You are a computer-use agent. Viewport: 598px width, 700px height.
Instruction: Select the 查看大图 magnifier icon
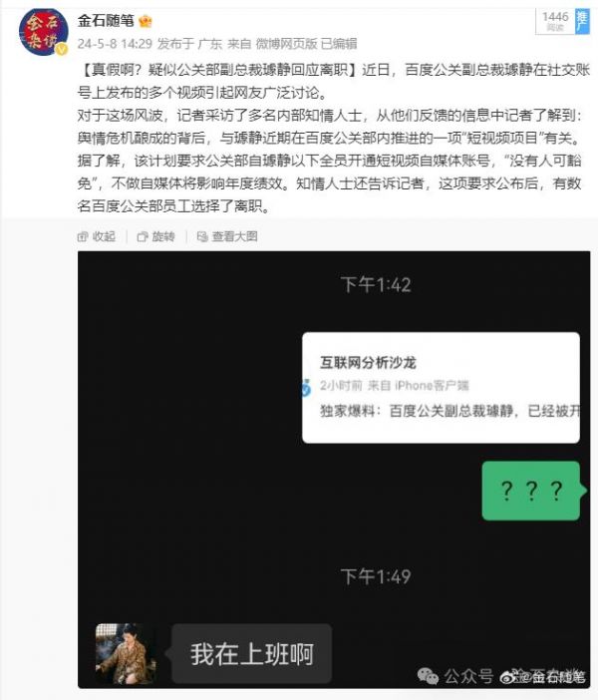pos(202,236)
